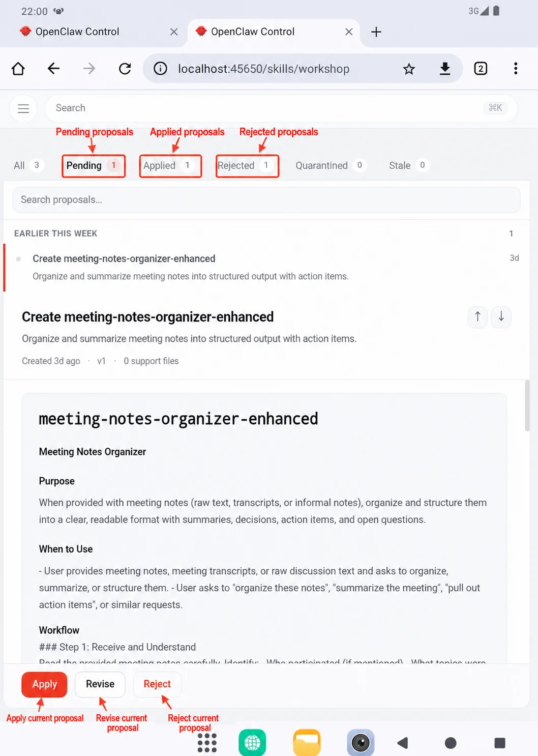Switch to the Pending proposals tab
The image size is (538, 756).
pyautogui.click(x=94, y=166)
